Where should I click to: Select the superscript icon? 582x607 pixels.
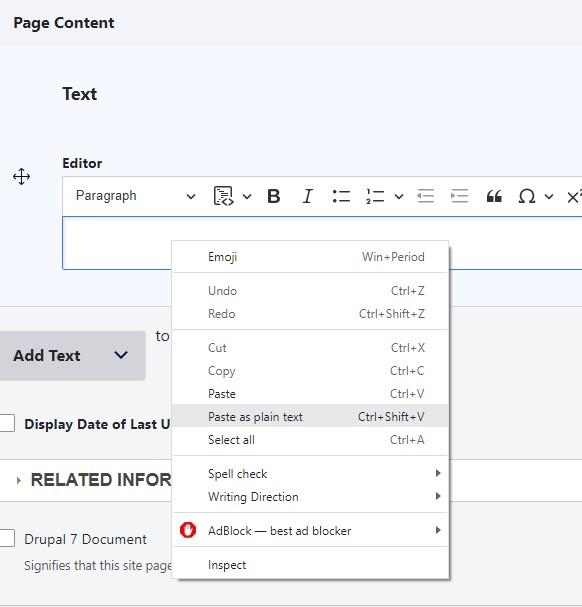574,196
